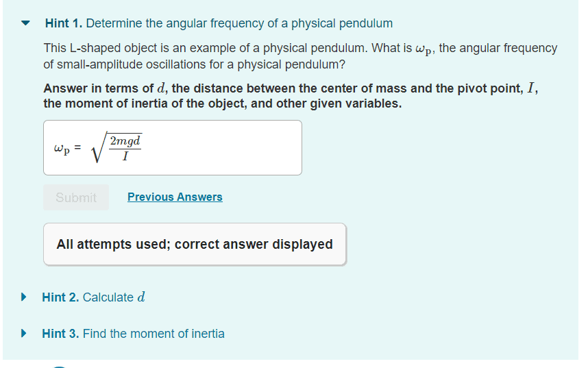Open the 'Calculate' hint title text

[x=108, y=297]
